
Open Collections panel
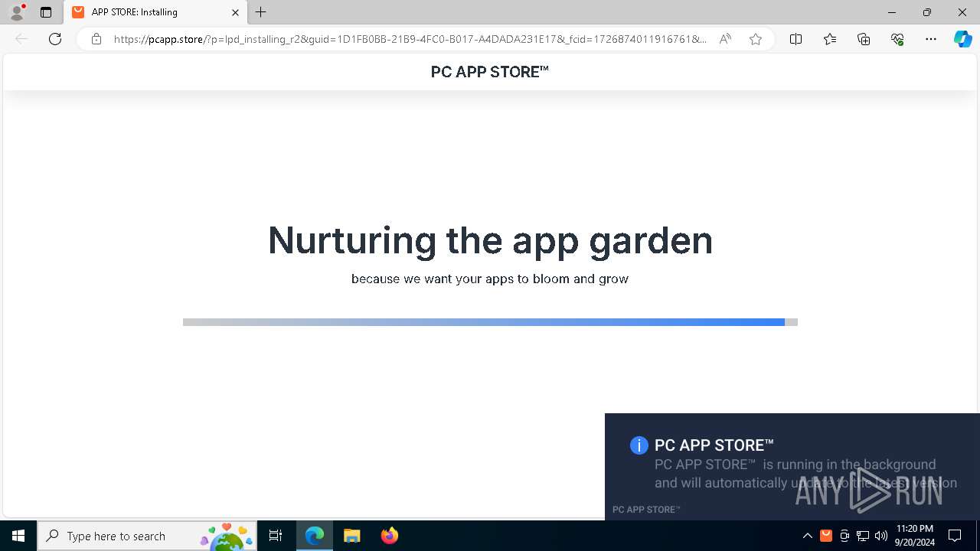(864, 39)
